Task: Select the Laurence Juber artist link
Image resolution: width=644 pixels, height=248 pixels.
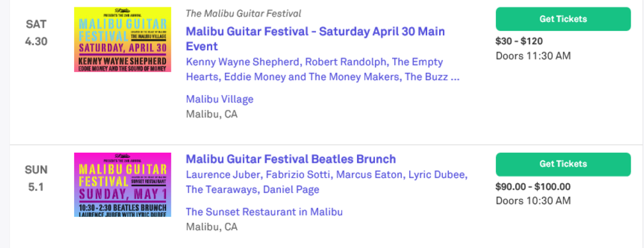Action: pos(223,175)
